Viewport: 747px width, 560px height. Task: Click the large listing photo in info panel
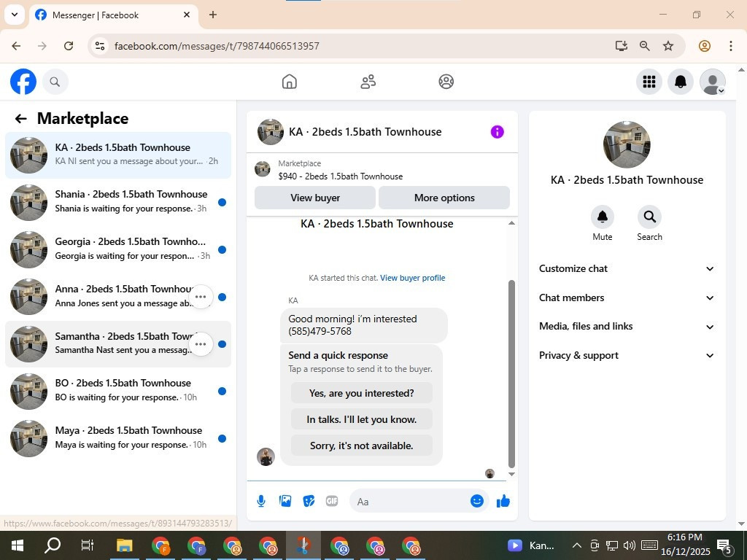627,144
